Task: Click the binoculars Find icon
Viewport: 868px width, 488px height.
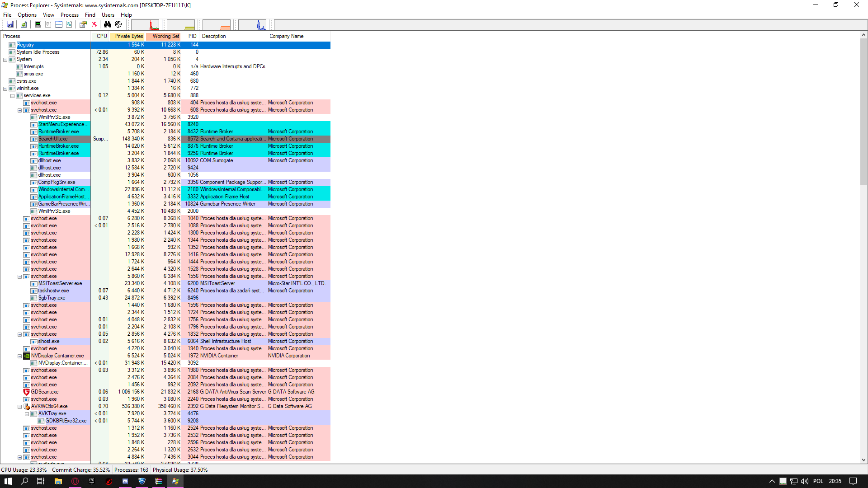Action: 108,24
